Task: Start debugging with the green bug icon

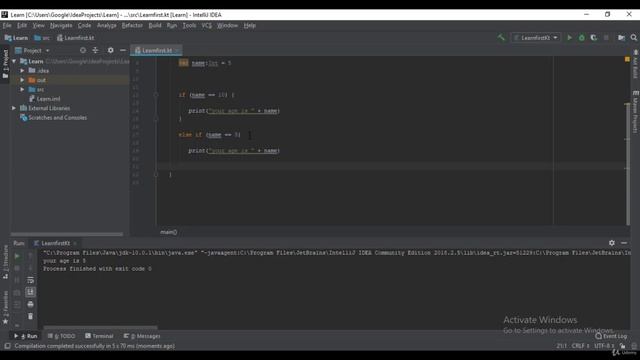Action: tap(582, 38)
